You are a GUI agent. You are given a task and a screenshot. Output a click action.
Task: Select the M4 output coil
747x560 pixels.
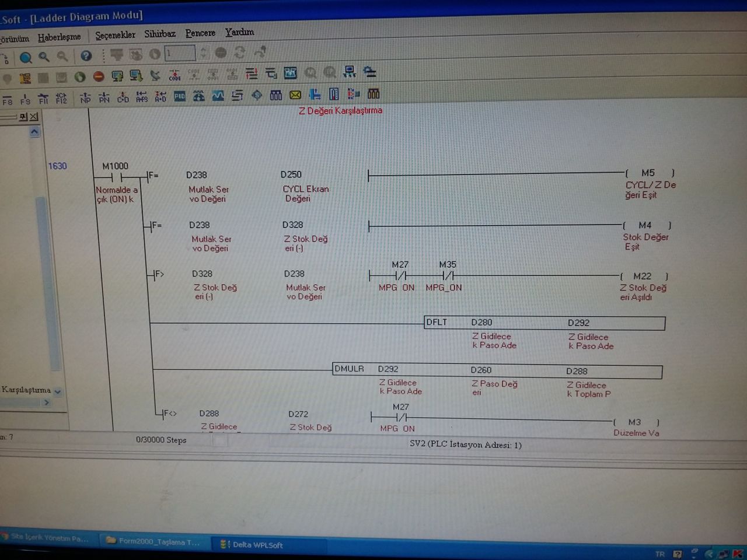point(646,225)
